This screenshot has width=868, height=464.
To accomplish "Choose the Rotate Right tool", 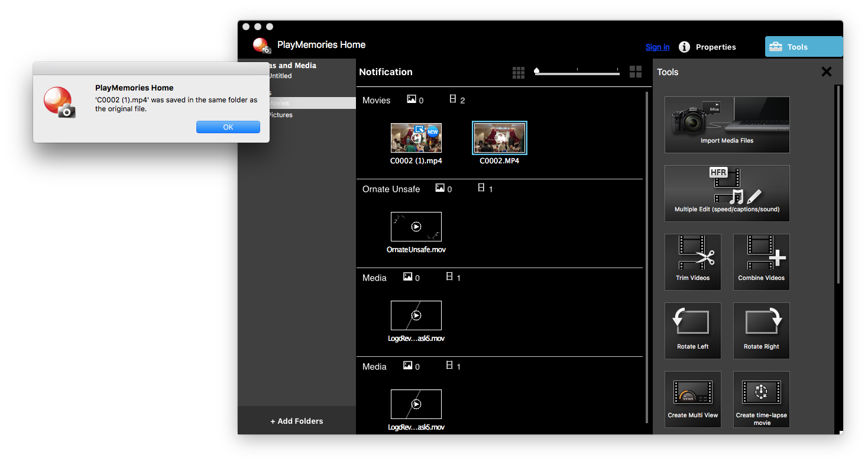I will pos(762,331).
